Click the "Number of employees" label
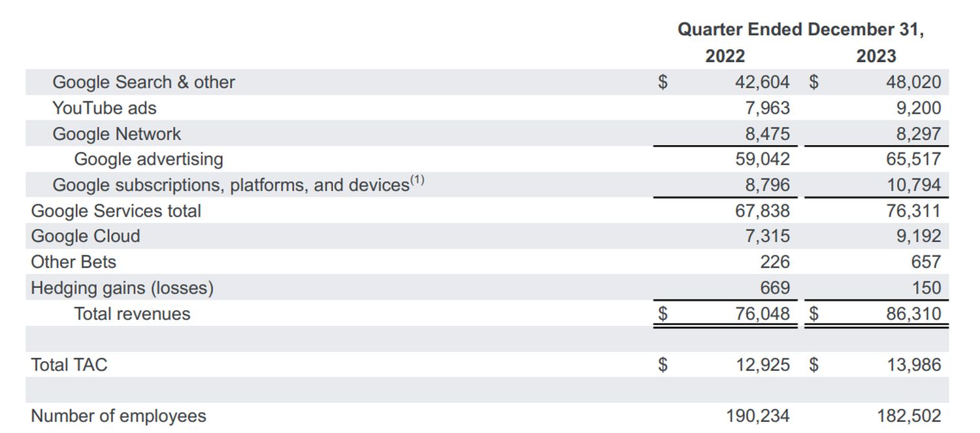The image size is (980, 433). click(118, 416)
